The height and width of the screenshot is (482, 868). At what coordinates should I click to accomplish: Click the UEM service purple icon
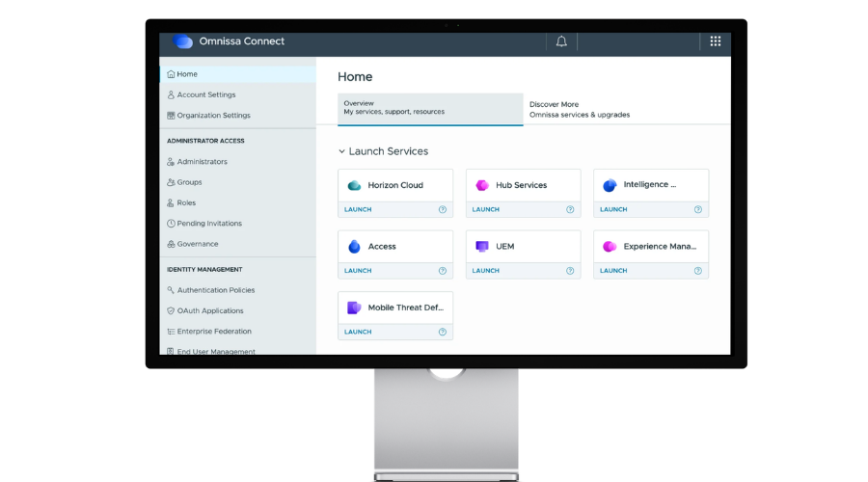tap(482, 246)
